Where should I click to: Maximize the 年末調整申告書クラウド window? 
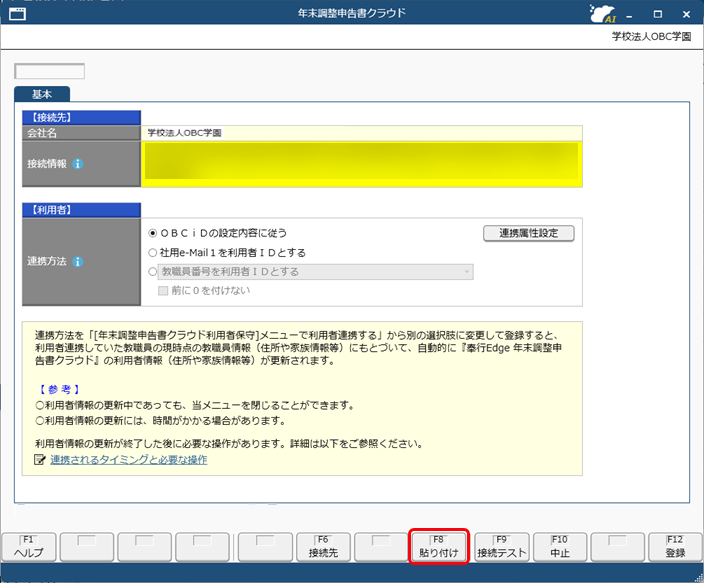click(658, 14)
